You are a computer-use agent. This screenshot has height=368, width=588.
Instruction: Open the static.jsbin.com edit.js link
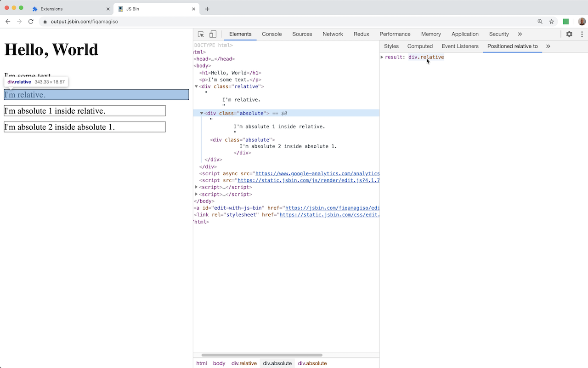pyautogui.click(x=308, y=180)
